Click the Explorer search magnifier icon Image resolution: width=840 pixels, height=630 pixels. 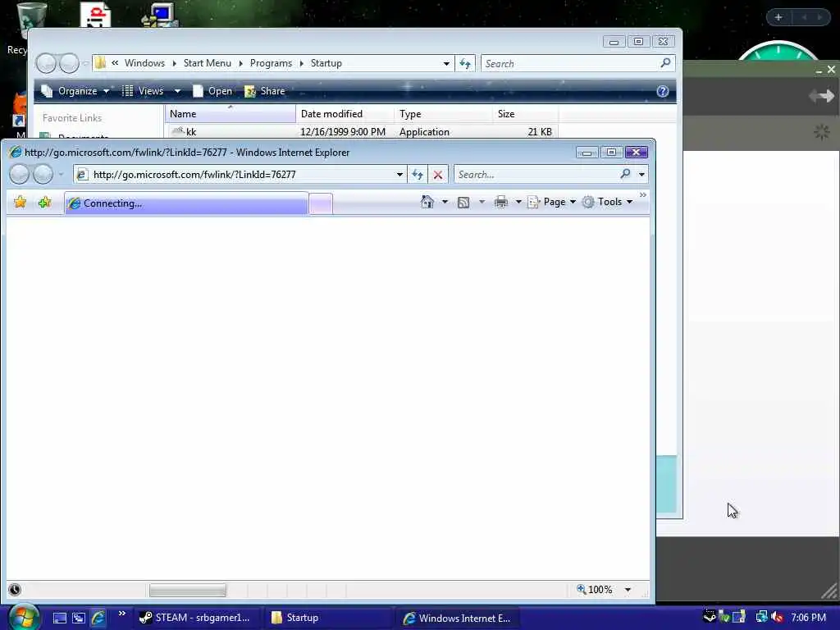[665, 63]
